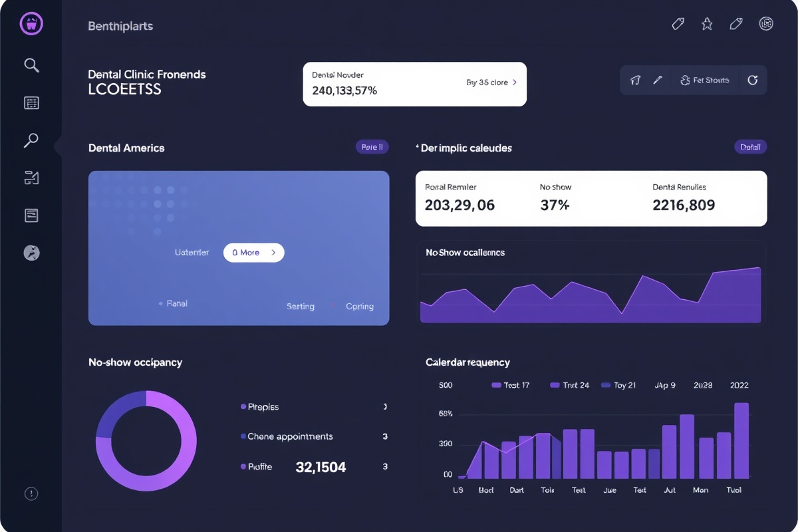The height and width of the screenshot is (532, 798).
Task: Select the Pufite legend item
Action: [x=256, y=467]
